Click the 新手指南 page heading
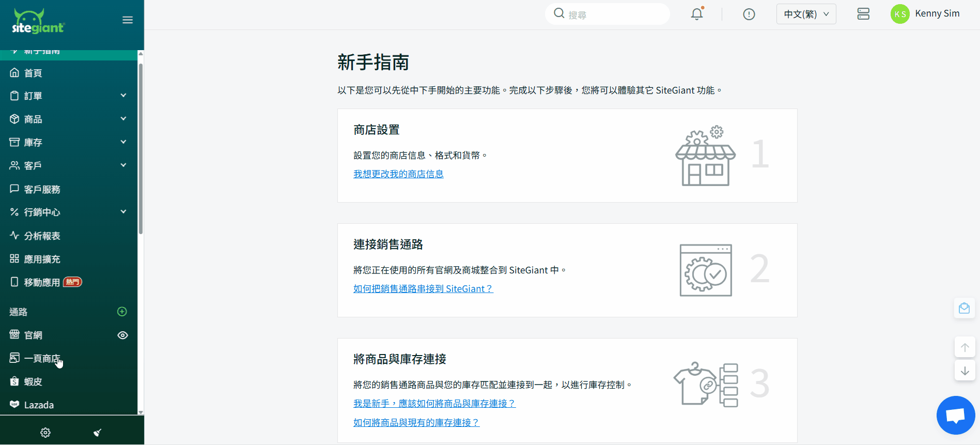This screenshot has height=445, width=980. coord(373,63)
